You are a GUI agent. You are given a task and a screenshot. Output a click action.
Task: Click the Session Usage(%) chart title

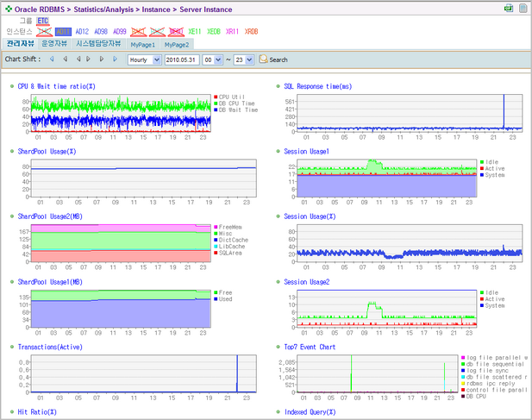[x=310, y=216]
